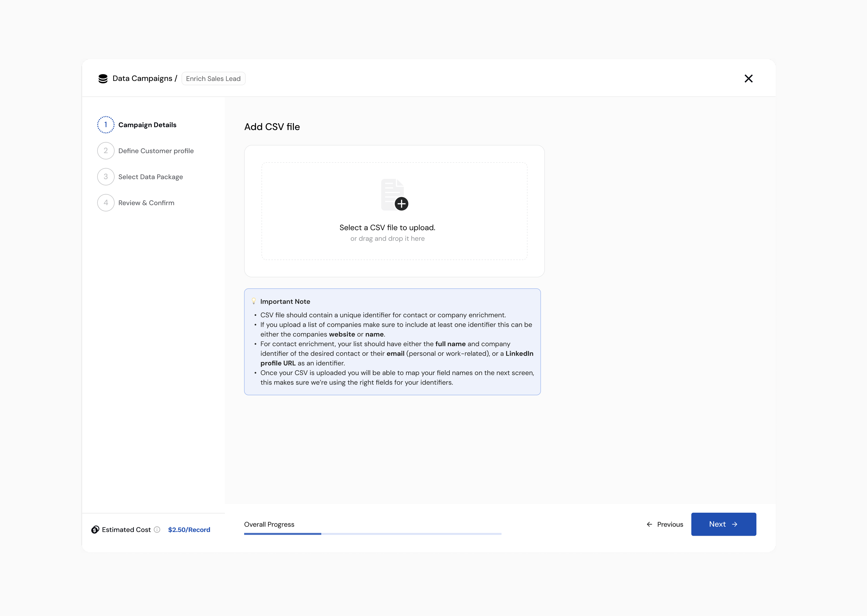Click the arrow inside the Next button
The width and height of the screenshot is (867, 616).
734,524
